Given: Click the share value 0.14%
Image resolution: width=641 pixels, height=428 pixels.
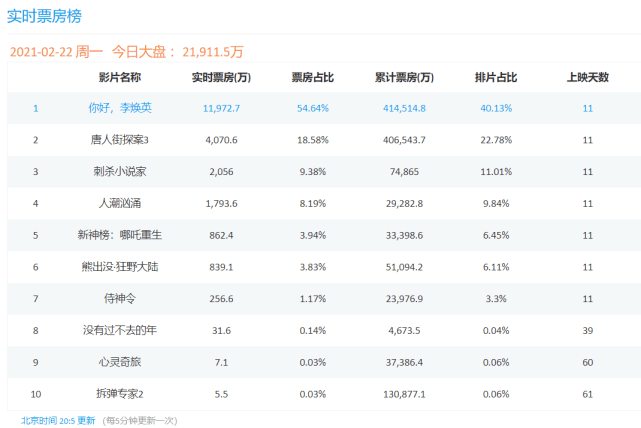Looking at the screenshot, I should point(313,331).
